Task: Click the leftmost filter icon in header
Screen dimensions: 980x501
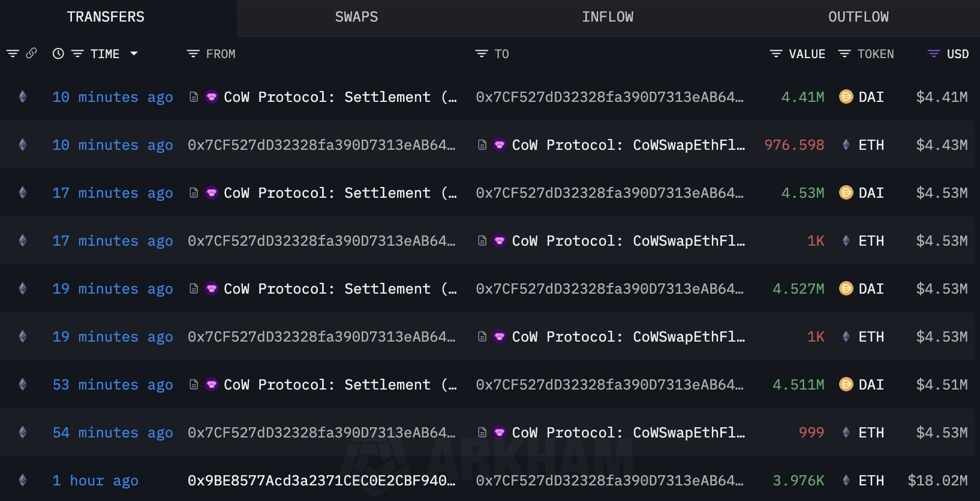Action: pyautogui.click(x=13, y=54)
